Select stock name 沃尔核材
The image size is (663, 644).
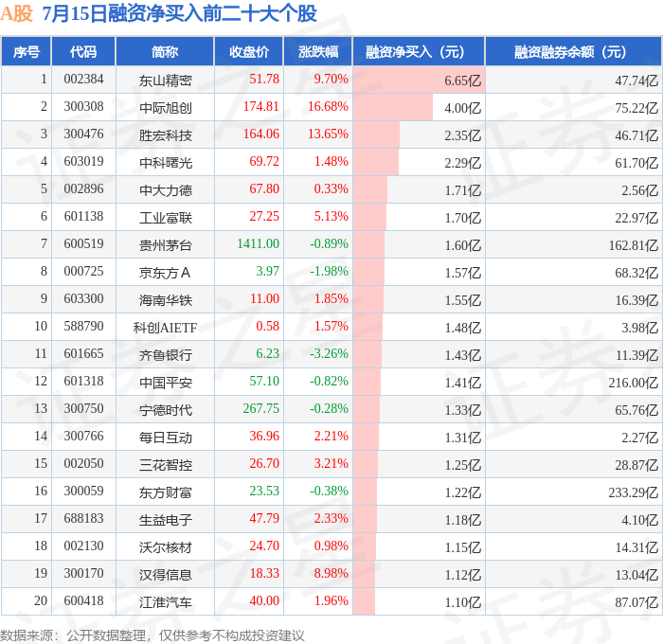[x=166, y=547]
